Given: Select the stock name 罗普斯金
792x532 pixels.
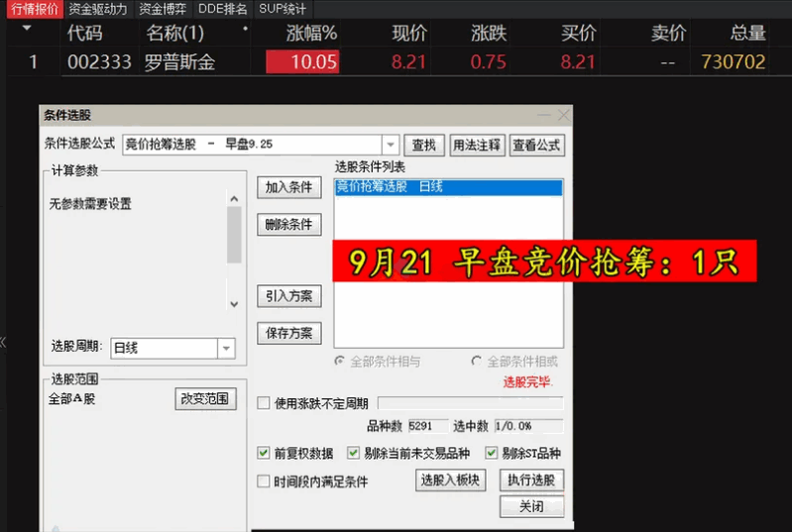Looking at the screenshot, I should [179, 62].
